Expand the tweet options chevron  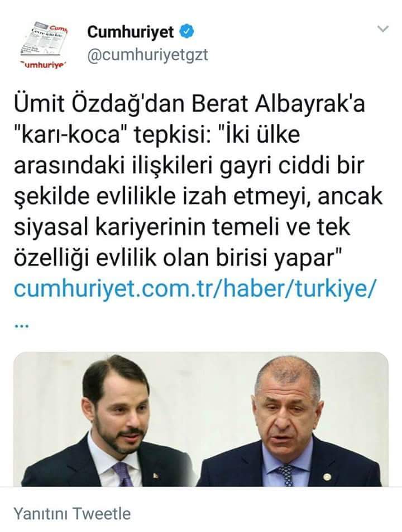coord(383,29)
